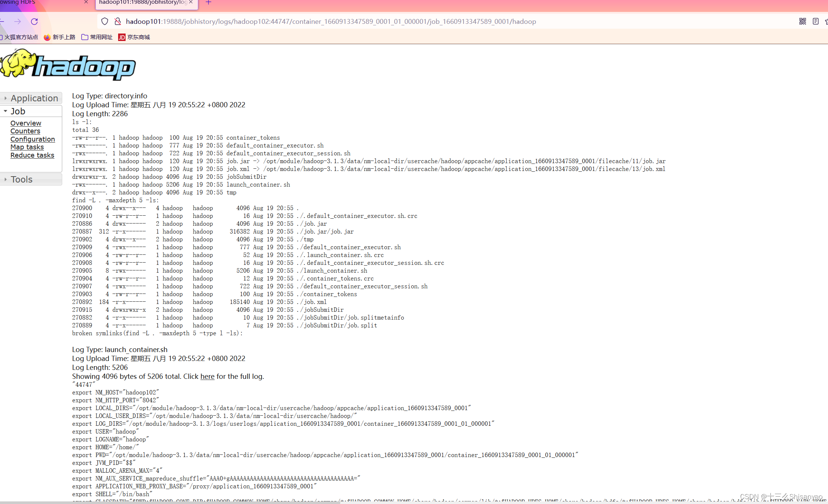Click the browser back navigation button
Screen dimensions: 828x504
(x=2, y=21)
